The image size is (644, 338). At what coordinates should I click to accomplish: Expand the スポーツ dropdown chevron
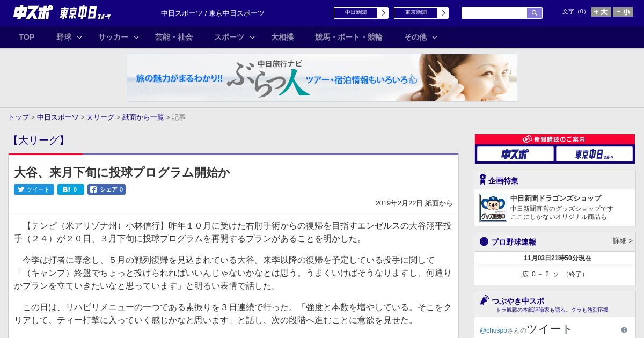pos(252,37)
